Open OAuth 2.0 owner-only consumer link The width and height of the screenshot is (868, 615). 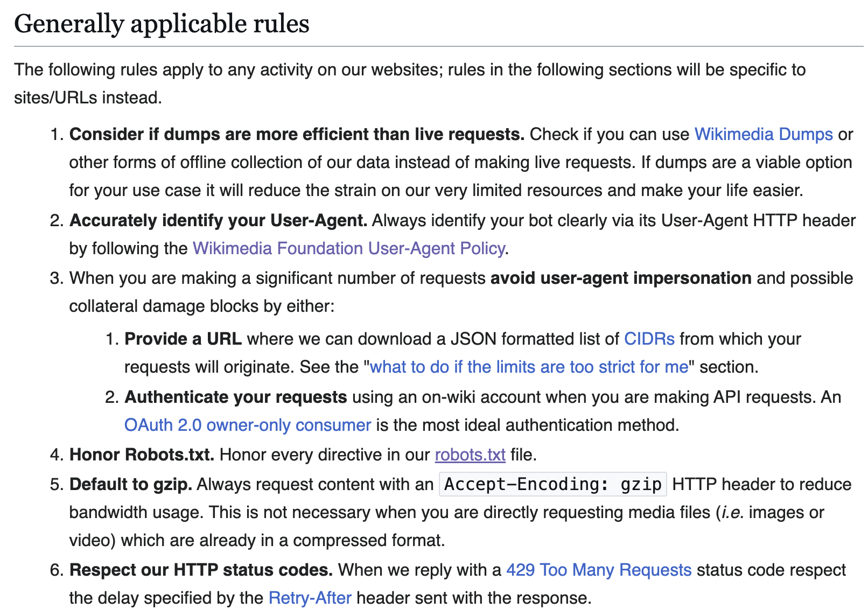pos(248,425)
